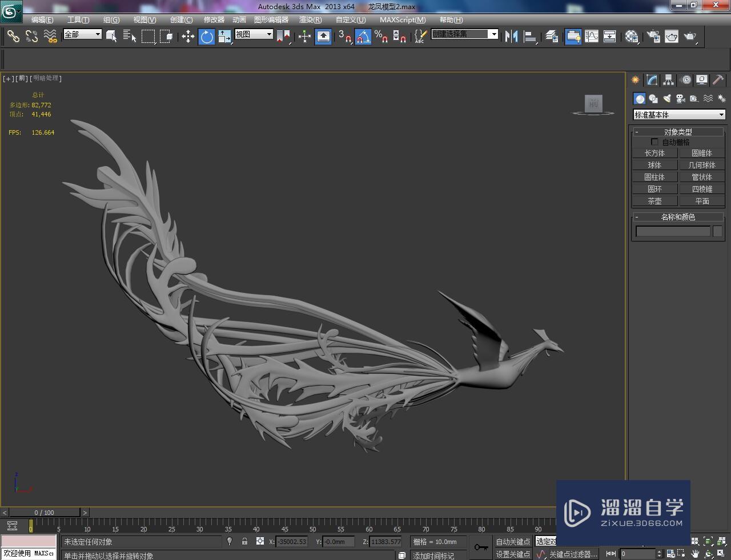Click the Mirror tool icon
This screenshot has width=731, height=560.
coord(512,37)
